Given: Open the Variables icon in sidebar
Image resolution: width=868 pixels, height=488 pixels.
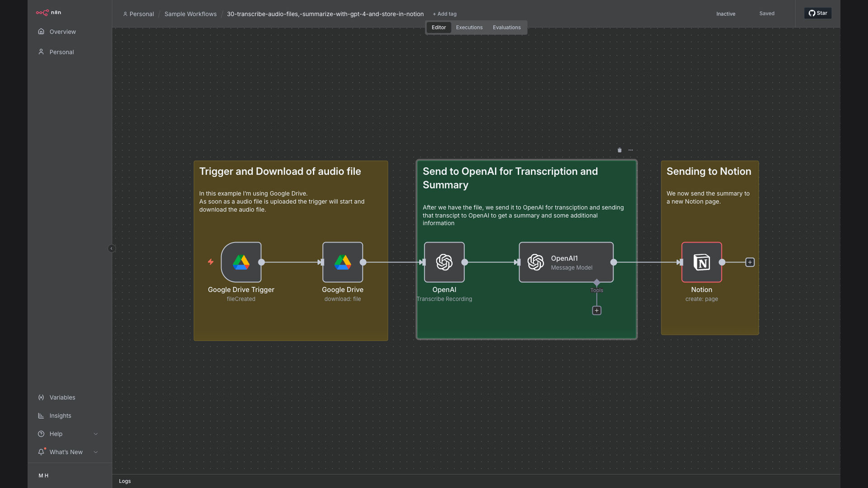Looking at the screenshot, I should pos(41,398).
